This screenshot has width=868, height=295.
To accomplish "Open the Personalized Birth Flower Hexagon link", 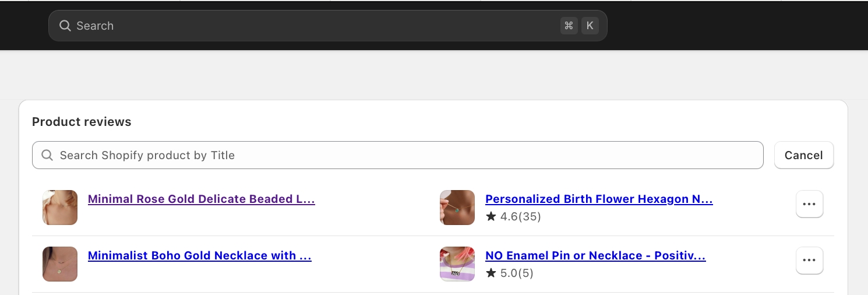I will (x=599, y=199).
